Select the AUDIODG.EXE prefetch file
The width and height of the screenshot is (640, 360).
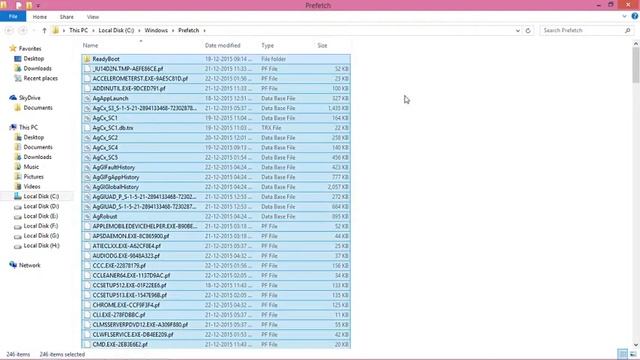click(216, 256)
